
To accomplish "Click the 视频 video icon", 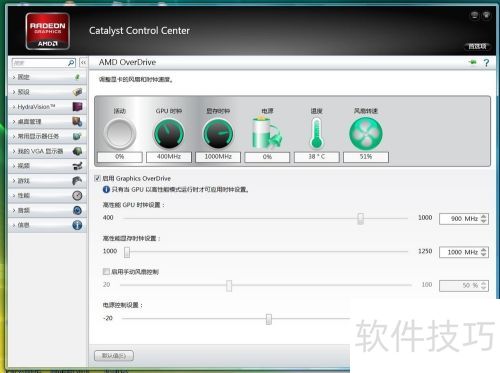I will coord(77,166).
